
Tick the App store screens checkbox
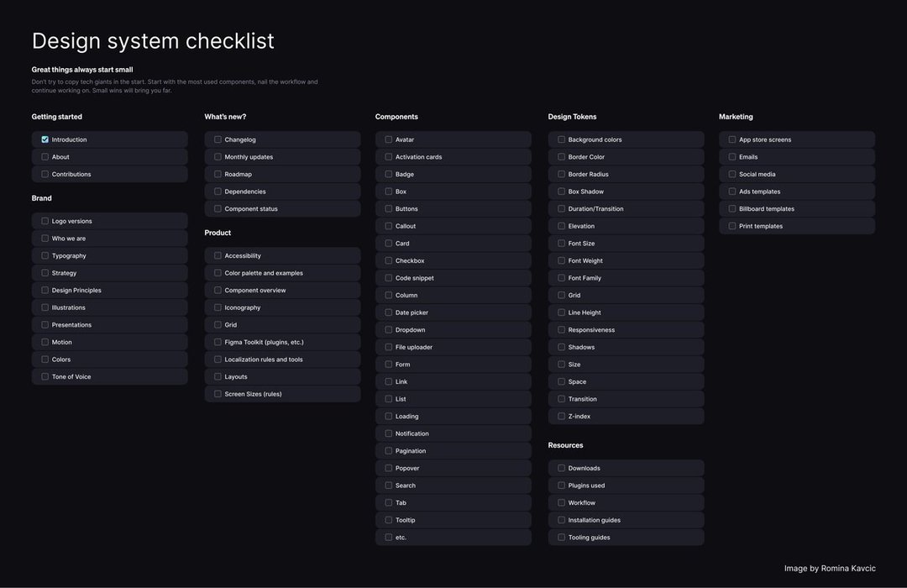click(732, 139)
